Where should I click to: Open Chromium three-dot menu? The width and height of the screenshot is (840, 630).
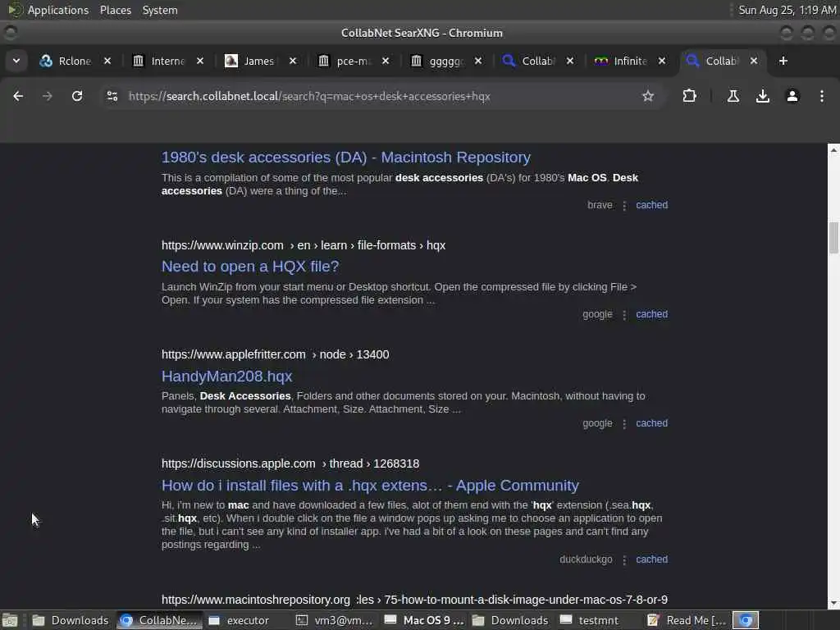click(821, 96)
